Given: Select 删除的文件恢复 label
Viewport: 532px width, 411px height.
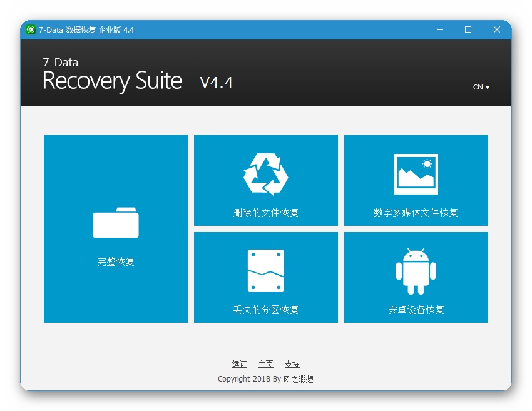Looking at the screenshot, I should pyautogui.click(x=265, y=213).
